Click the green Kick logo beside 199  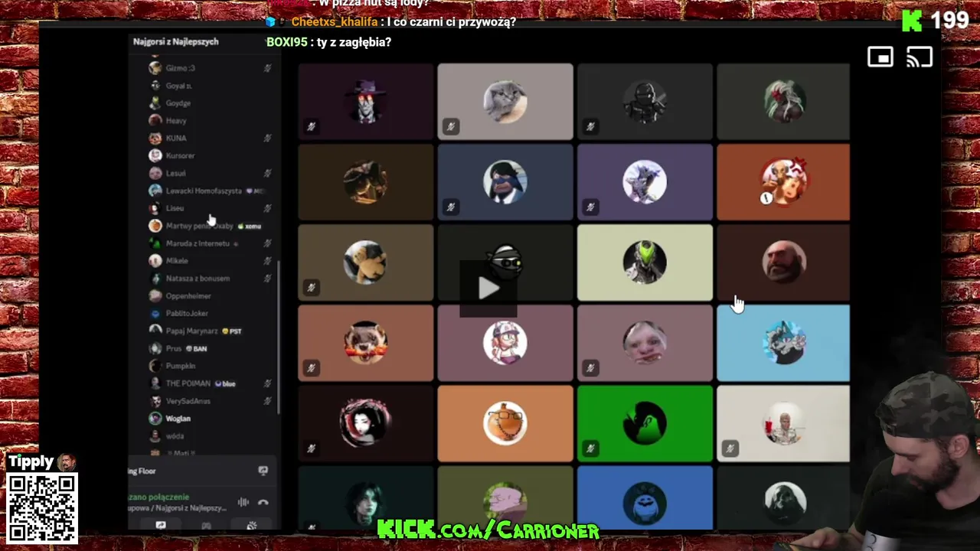pos(911,21)
